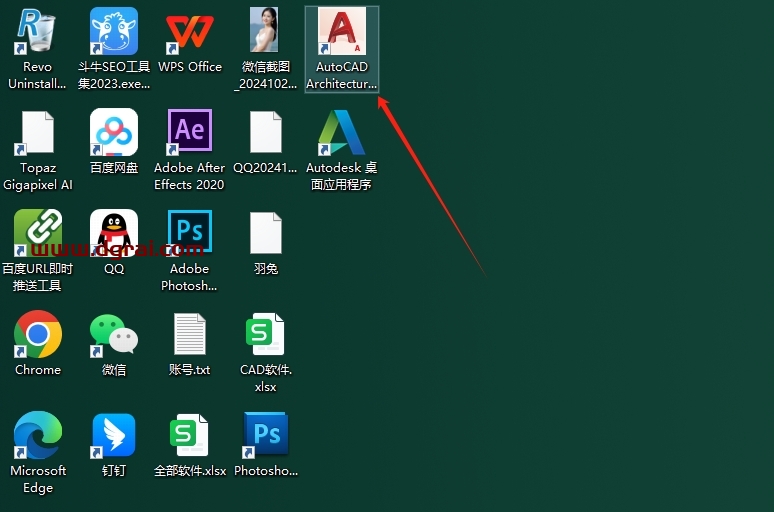
Task: Select the 微信截图 image file thumbnail
Action: [x=266, y=30]
